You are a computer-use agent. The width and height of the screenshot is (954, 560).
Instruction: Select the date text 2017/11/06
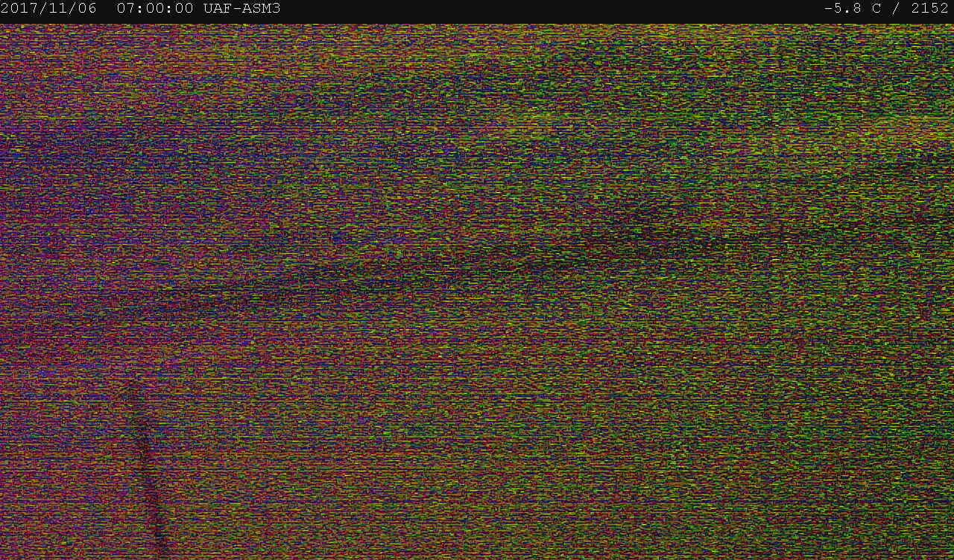point(48,9)
